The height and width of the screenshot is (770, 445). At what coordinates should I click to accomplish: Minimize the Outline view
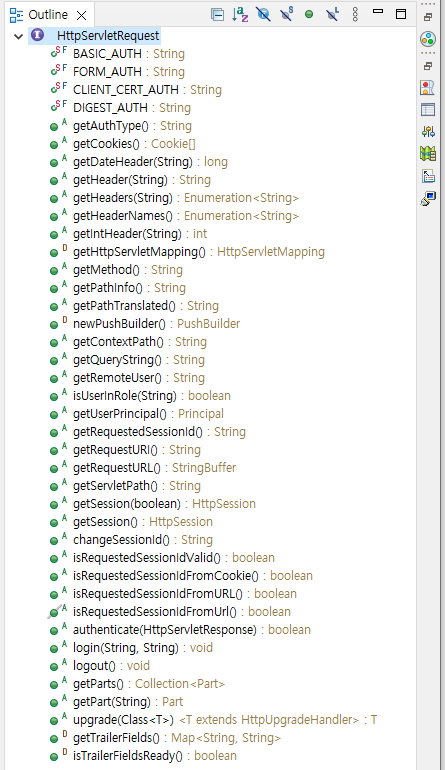[x=378, y=11]
